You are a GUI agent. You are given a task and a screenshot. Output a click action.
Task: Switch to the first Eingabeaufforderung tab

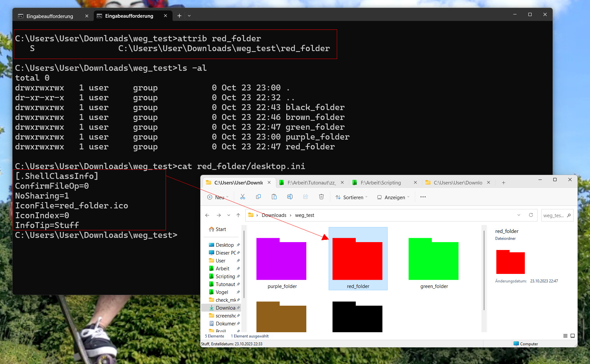pos(50,16)
